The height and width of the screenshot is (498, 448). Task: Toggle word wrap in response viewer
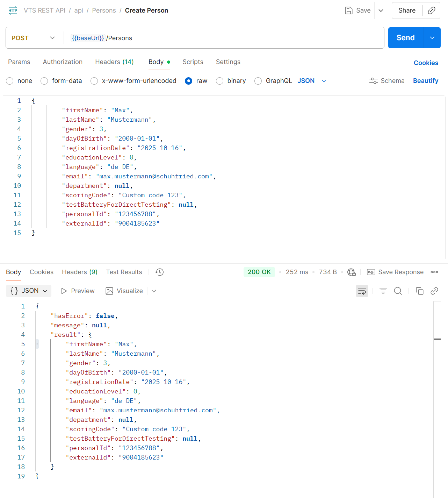[362, 291]
